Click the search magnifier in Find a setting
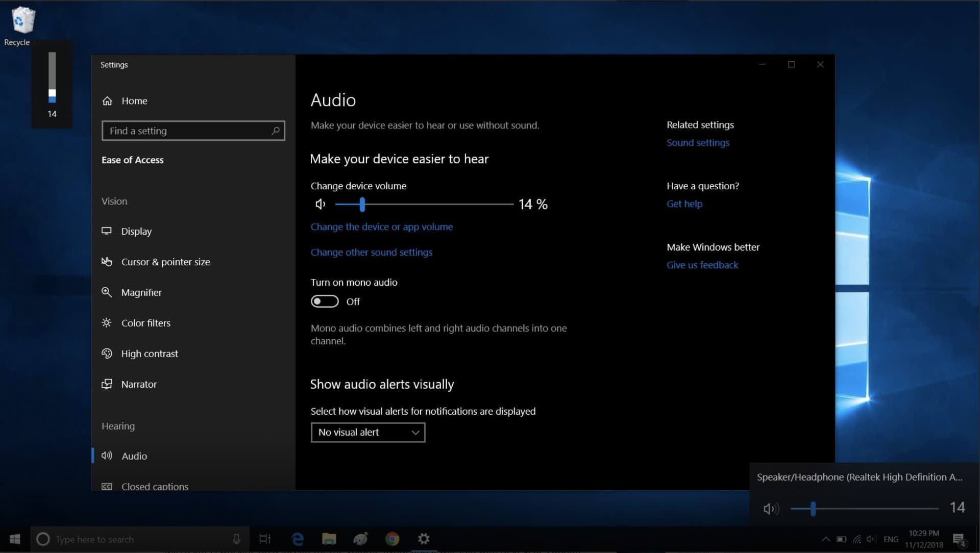This screenshot has height=553, width=980. 276,131
